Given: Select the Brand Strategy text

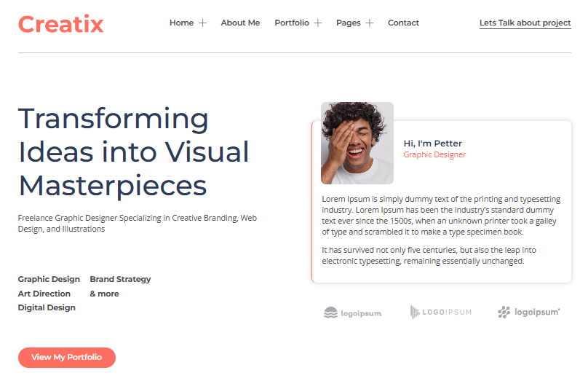Looking at the screenshot, I should tap(120, 279).
